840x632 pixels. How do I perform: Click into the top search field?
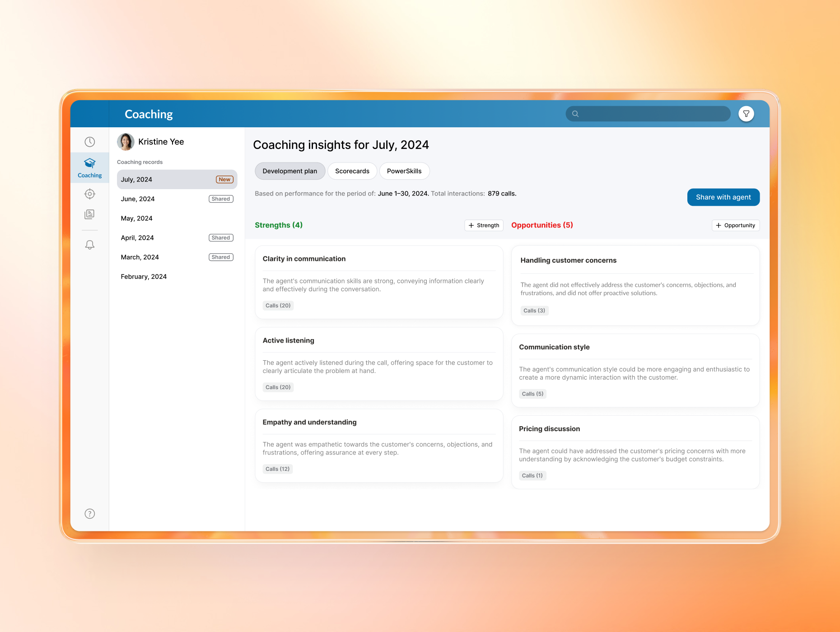[x=653, y=114]
